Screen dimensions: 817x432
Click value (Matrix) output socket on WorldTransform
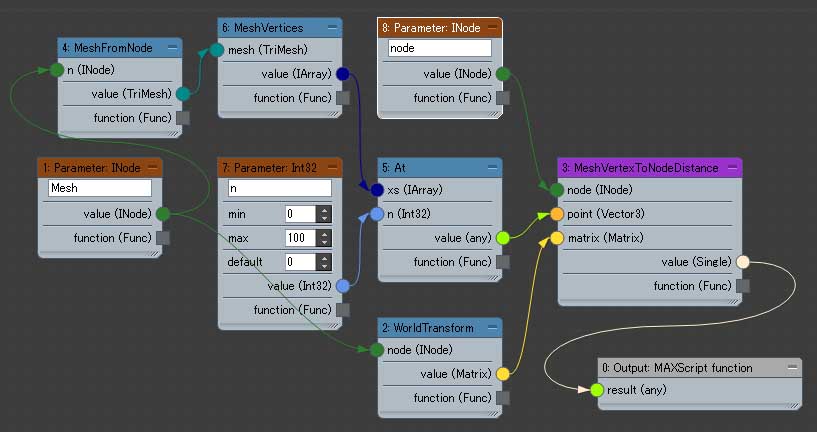[x=503, y=374]
